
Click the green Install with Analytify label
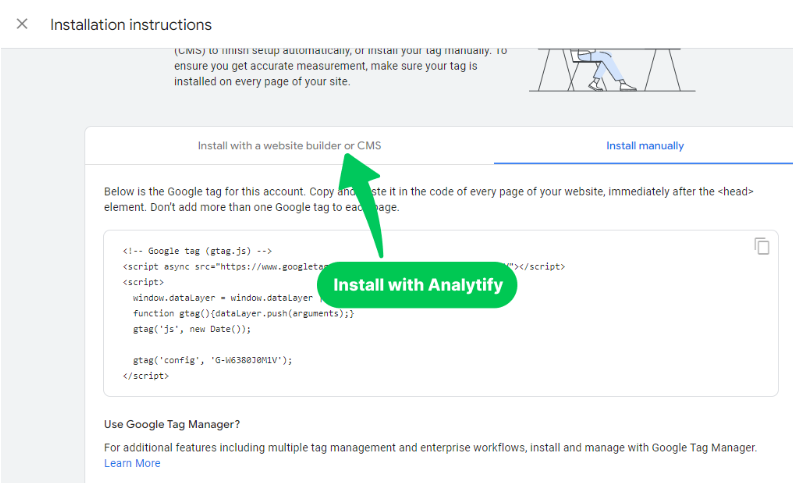click(x=417, y=285)
